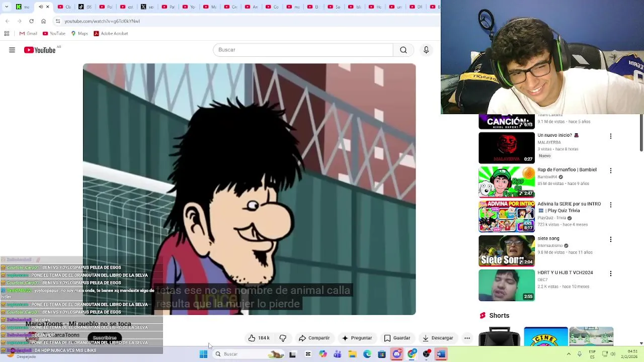Save video with Guardar button
Screen dimensions: 644x362
(397, 338)
